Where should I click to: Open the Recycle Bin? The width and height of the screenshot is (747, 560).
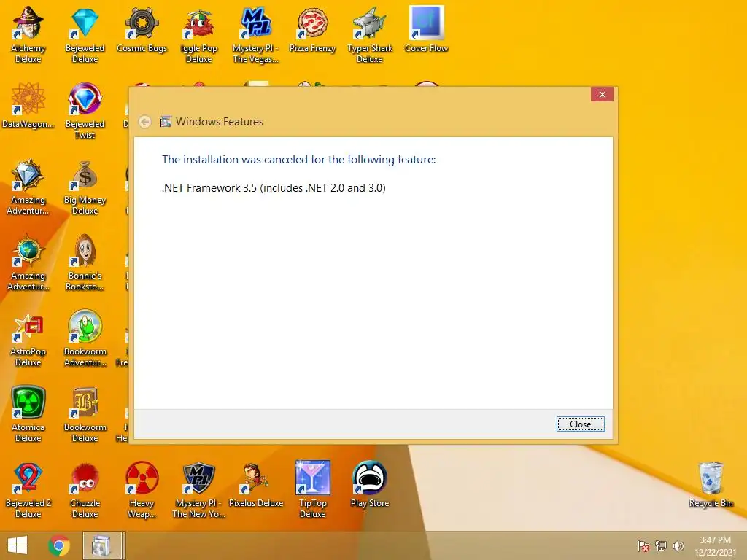(711, 485)
